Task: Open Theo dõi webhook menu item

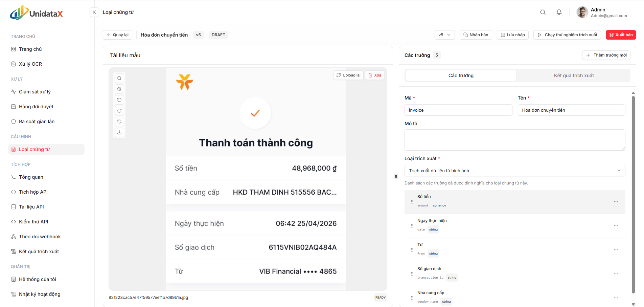Action: (x=46, y=237)
